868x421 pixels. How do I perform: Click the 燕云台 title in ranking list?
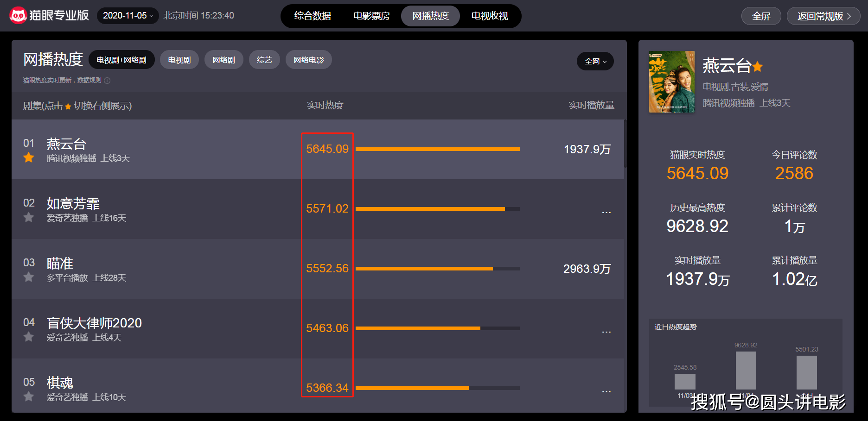pos(66,144)
